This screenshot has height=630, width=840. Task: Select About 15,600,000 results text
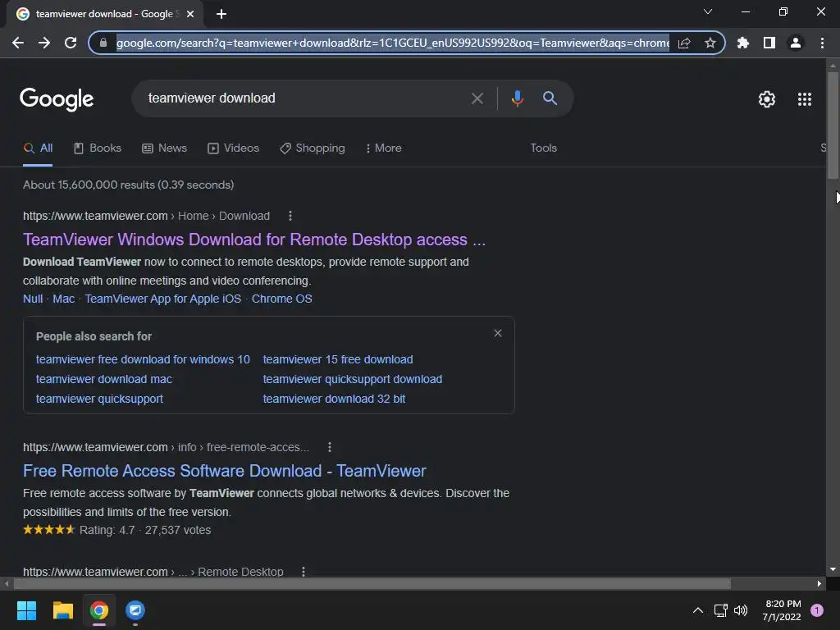(129, 185)
